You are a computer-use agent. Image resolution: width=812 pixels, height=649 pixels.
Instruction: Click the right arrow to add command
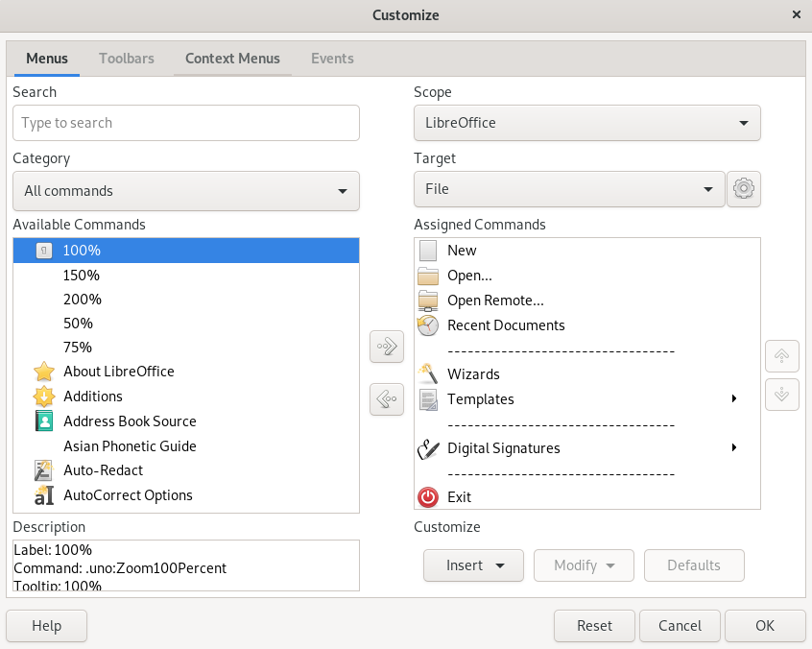(386, 347)
